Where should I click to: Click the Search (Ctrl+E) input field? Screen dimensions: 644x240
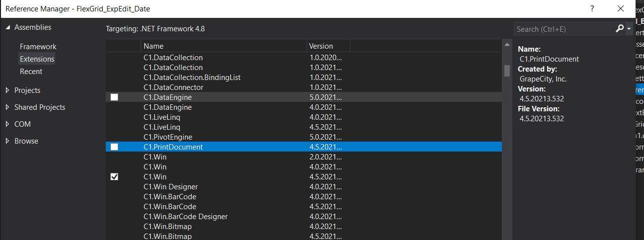pyautogui.click(x=564, y=29)
